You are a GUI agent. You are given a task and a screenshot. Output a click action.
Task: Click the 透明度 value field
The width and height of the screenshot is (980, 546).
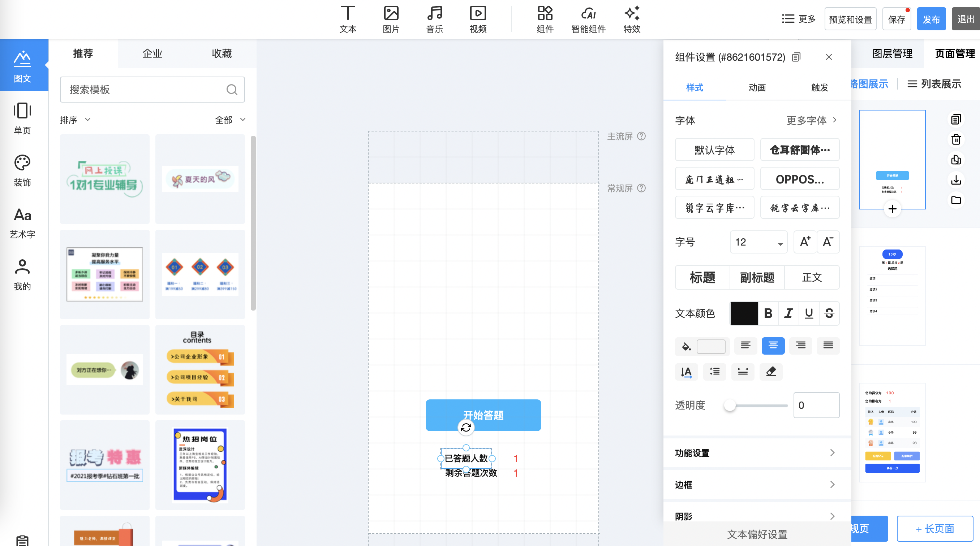coord(816,405)
